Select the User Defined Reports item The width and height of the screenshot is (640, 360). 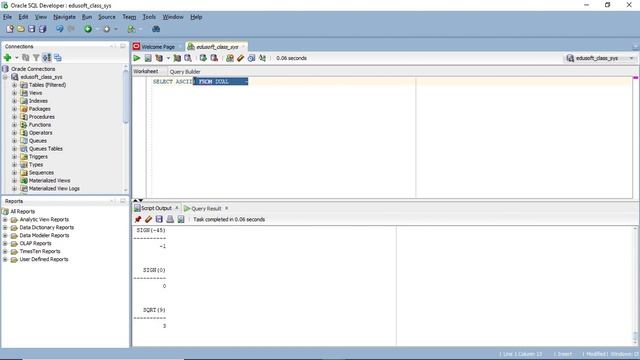pyautogui.click(x=44, y=260)
